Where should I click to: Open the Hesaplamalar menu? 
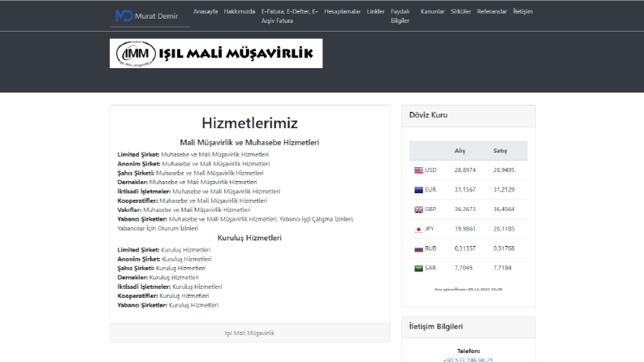[x=342, y=11]
